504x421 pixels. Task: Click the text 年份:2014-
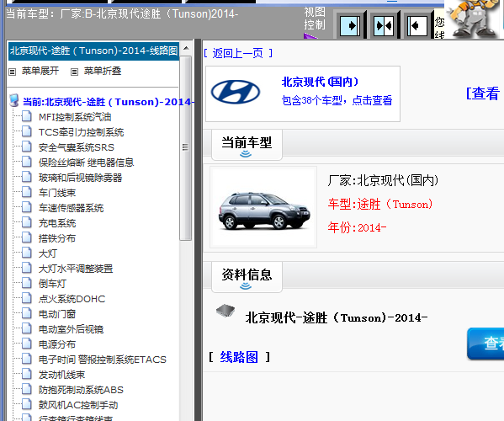coord(357,227)
